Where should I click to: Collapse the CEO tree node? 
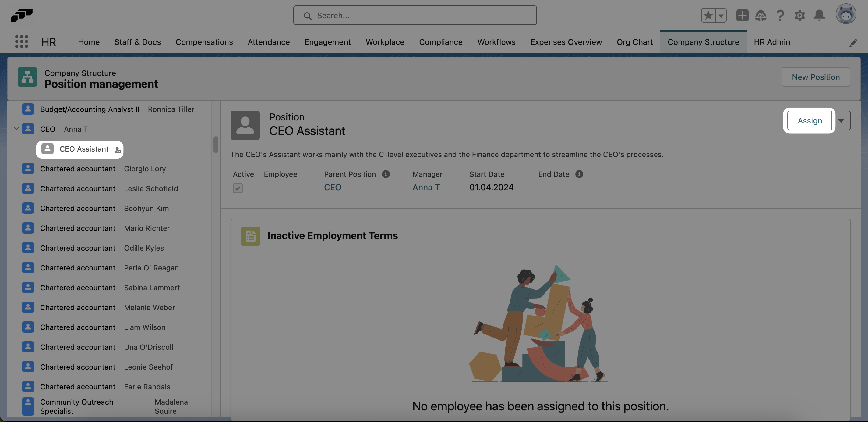16,129
